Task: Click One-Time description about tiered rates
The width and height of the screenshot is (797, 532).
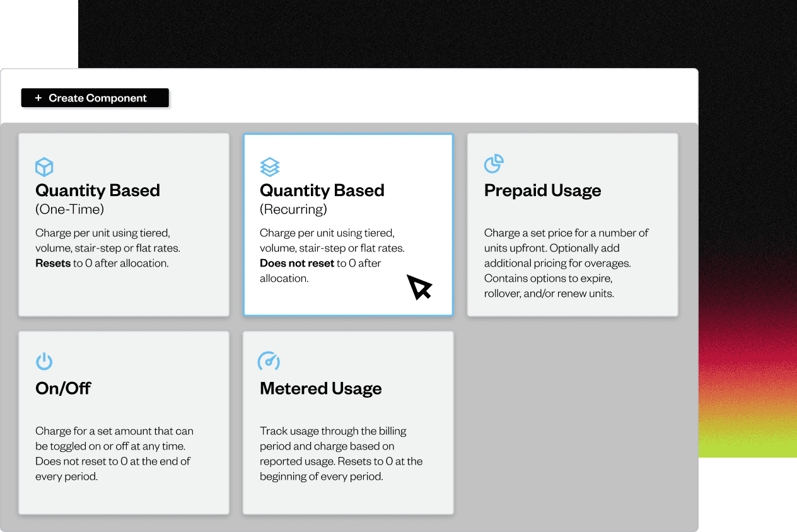Action: tap(108, 248)
